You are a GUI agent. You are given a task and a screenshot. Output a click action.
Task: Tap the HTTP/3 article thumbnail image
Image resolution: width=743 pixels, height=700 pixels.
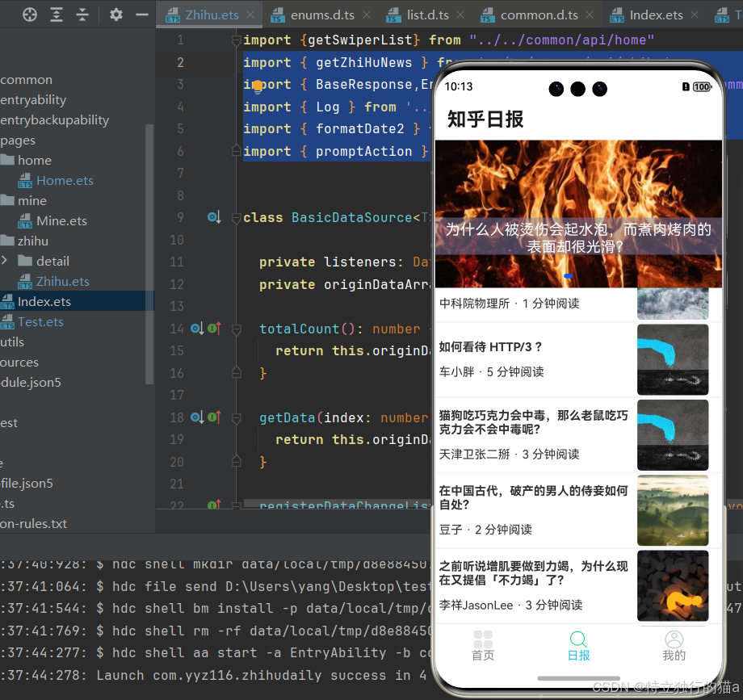pyautogui.click(x=673, y=359)
